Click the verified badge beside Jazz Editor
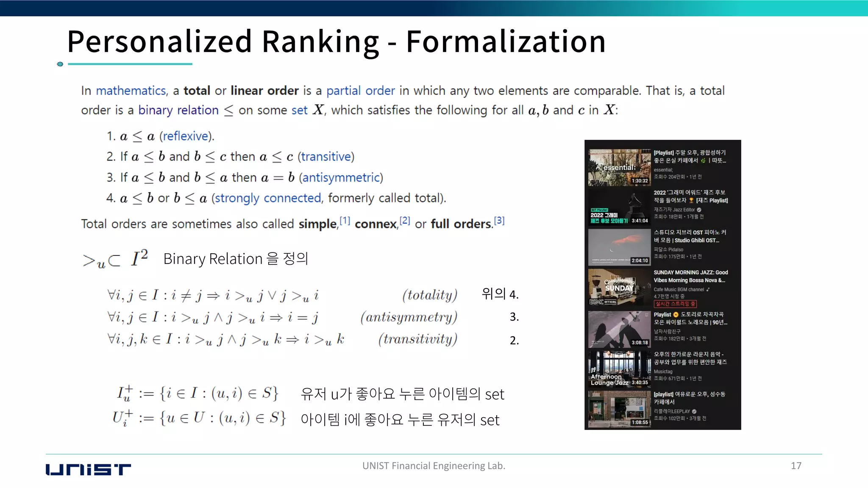This screenshot has width=868, height=488. pos(699,210)
